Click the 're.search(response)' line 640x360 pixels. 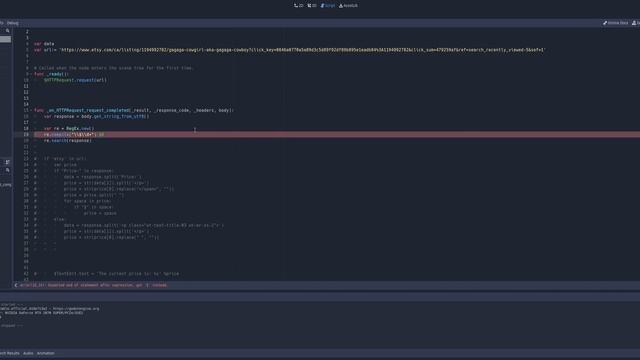point(68,140)
